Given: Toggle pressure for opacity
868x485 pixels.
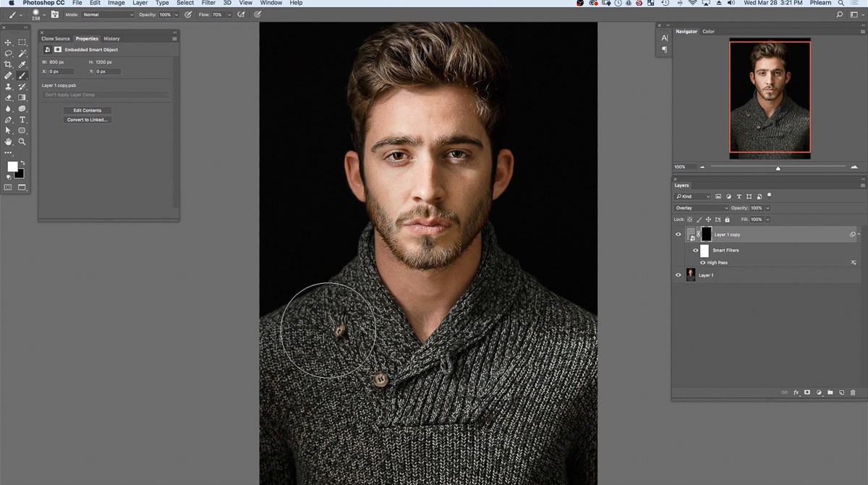Looking at the screenshot, I should pos(188,14).
